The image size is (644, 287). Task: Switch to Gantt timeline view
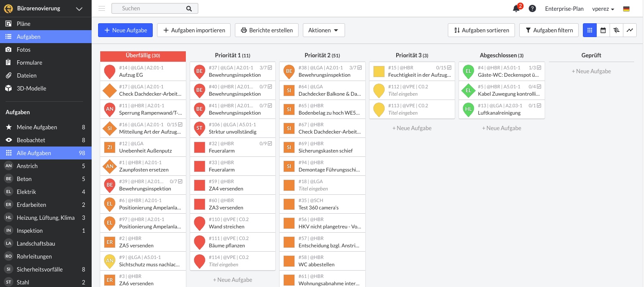[616, 30]
